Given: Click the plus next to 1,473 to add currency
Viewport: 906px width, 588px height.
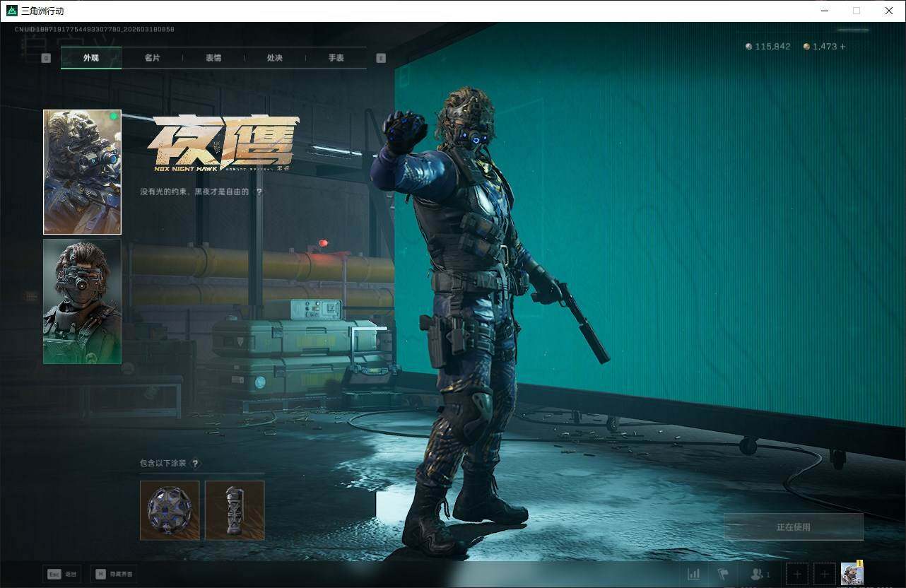Looking at the screenshot, I should [x=842, y=47].
